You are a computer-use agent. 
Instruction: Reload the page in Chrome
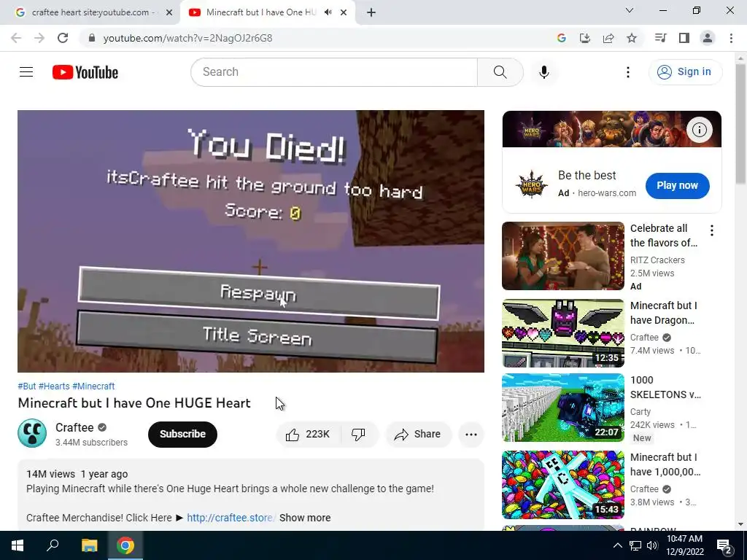[63, 38]
